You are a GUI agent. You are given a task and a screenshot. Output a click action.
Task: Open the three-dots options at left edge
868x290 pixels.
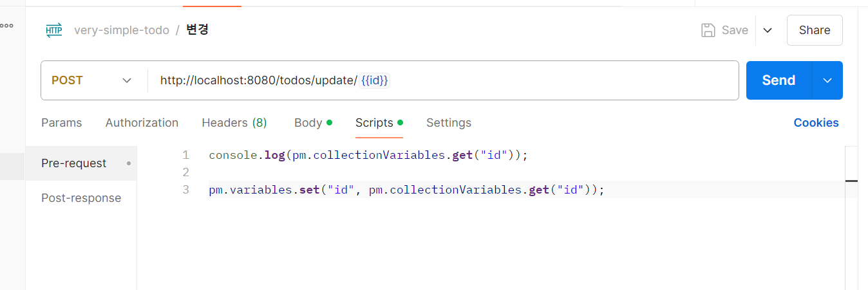tap(6, 26)
